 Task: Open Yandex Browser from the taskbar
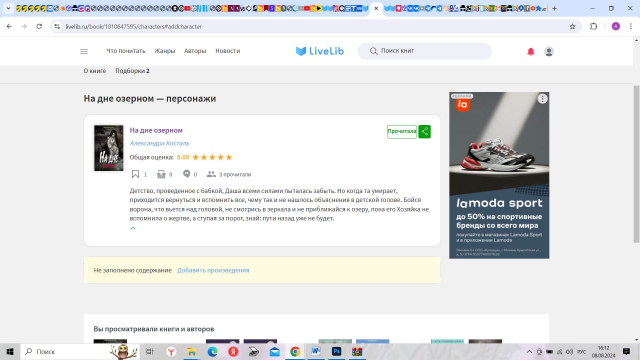171,352
